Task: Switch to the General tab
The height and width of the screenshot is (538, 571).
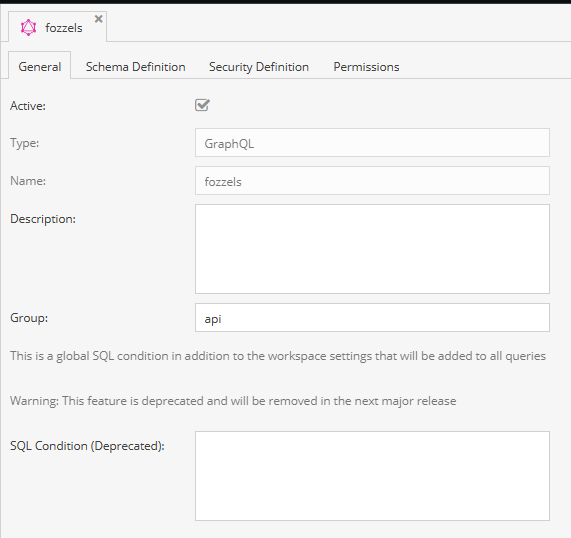Action: coord(40,67)
